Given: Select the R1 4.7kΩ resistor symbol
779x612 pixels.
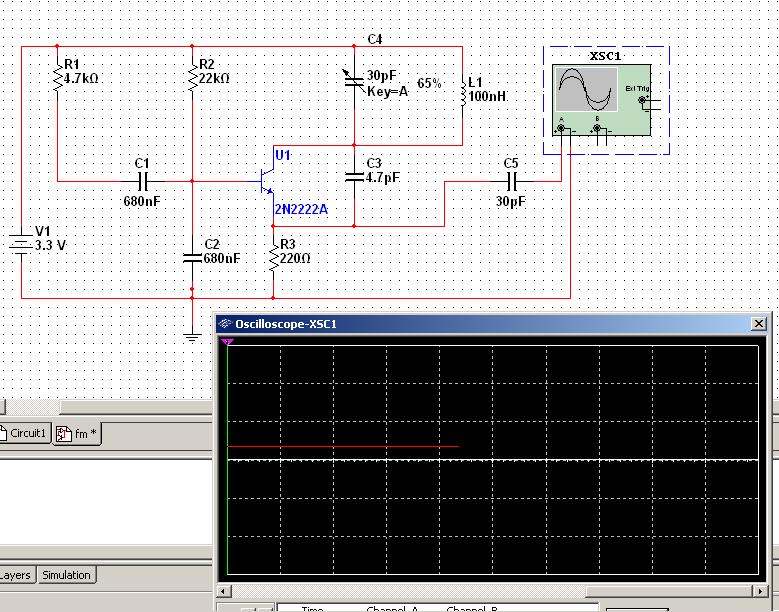Looking at the screenshot, I should pyautogui.click(x=57, y=78).
